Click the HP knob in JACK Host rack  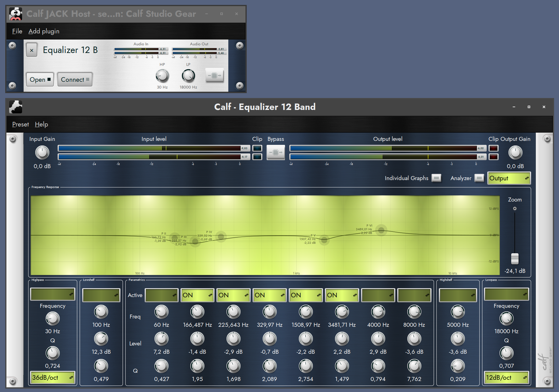tap(162, 76)
